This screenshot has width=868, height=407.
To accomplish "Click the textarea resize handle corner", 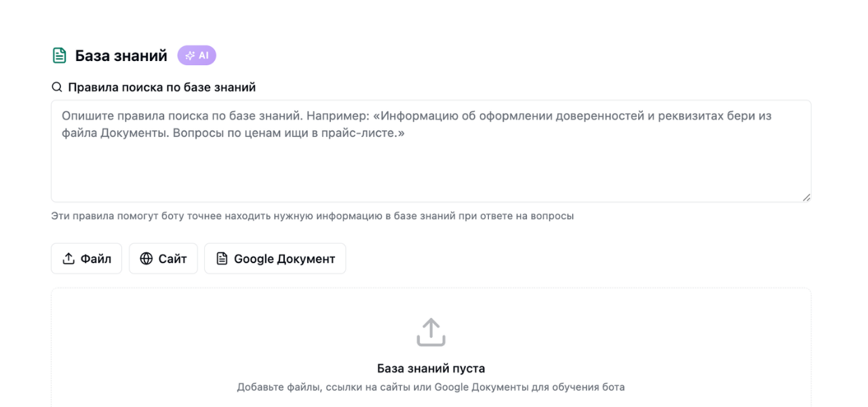I will pyautogui.click(x=806, y=197).
